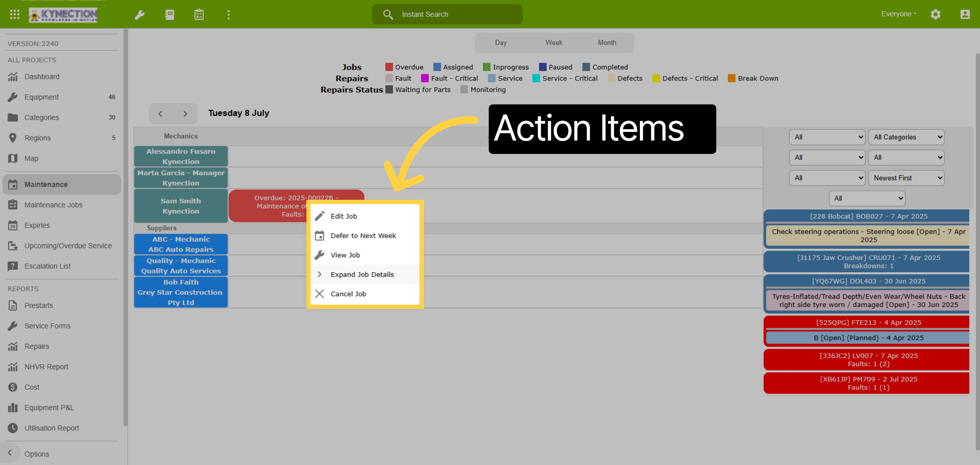Click the Maintenance Jobs clipboard icon
Image resolution: width=980 pixels, height=465 pixels.
click(x=13, y=205)
